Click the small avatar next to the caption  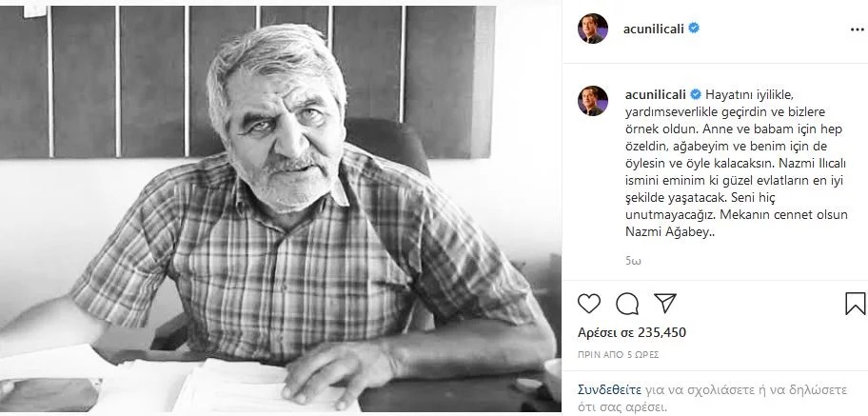tap(593, 101)
